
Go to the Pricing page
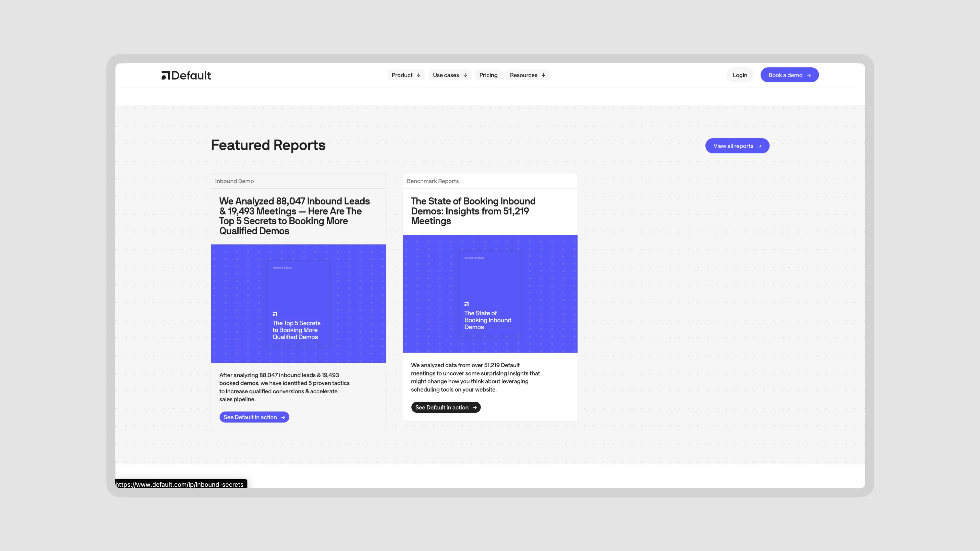pyautogui.click(x=488, y=75)
